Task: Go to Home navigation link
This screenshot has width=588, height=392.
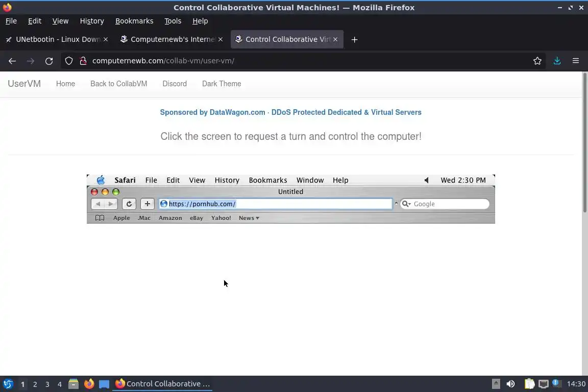Action: pos(66,84)
